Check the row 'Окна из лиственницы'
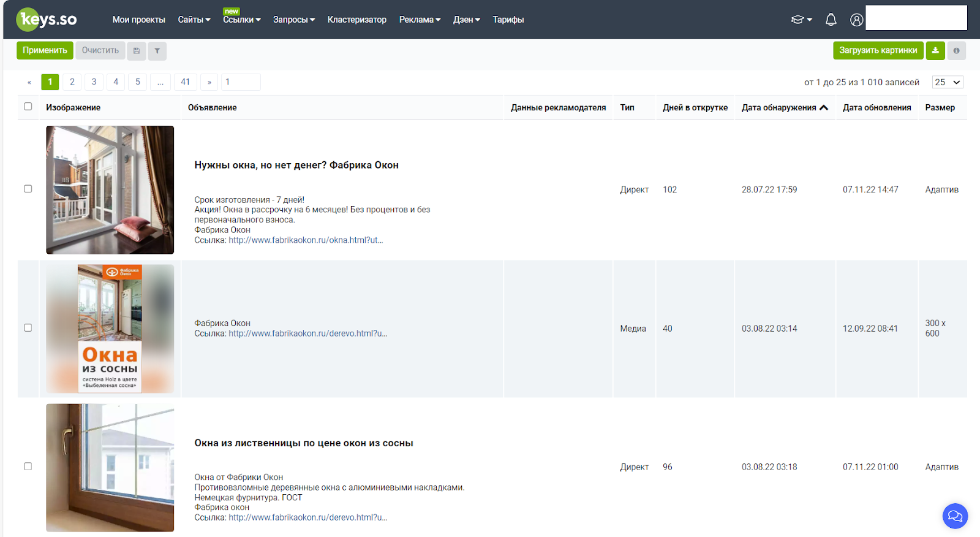Viewport: 980px width, 537px height. [x=28, y=467]
